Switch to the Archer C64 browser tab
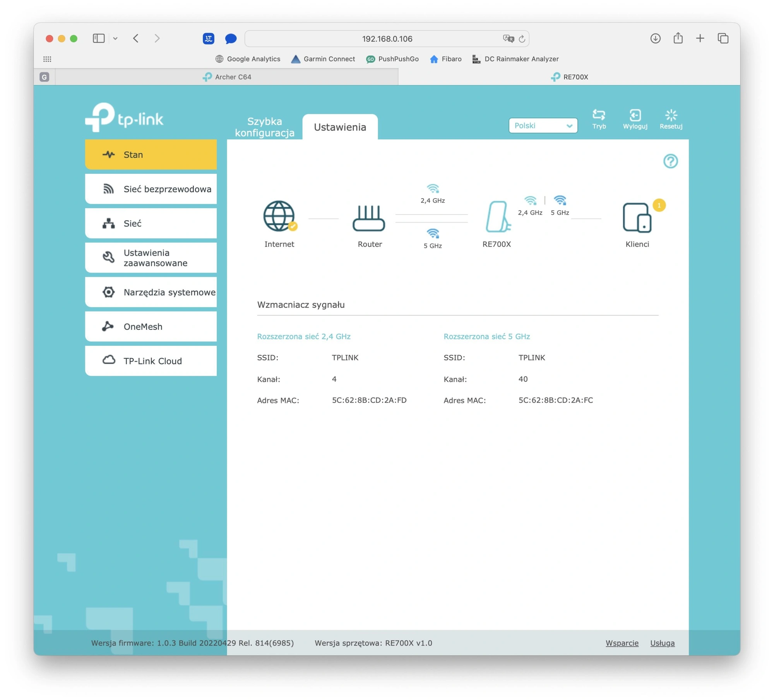Screen dimensions: 774x700 tap(227, 77)
